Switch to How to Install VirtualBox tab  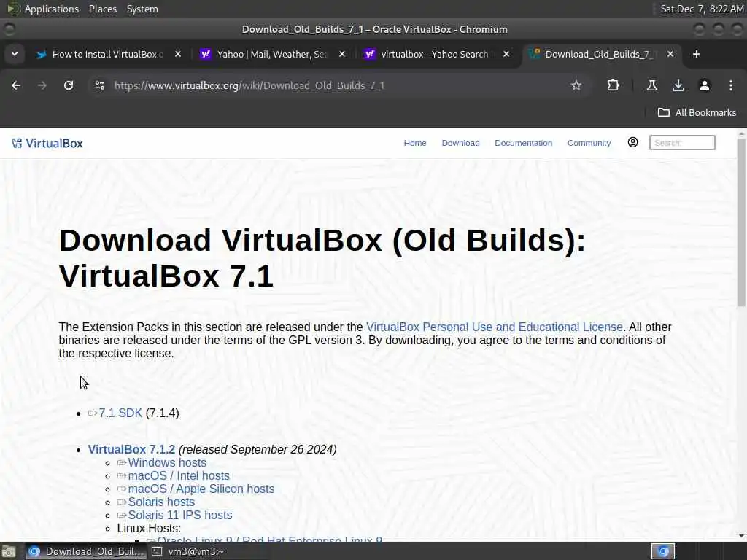[x=108, y=54]
